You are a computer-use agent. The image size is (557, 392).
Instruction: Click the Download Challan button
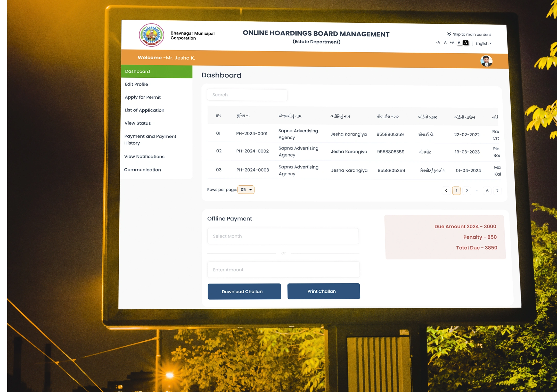(244, 291)
